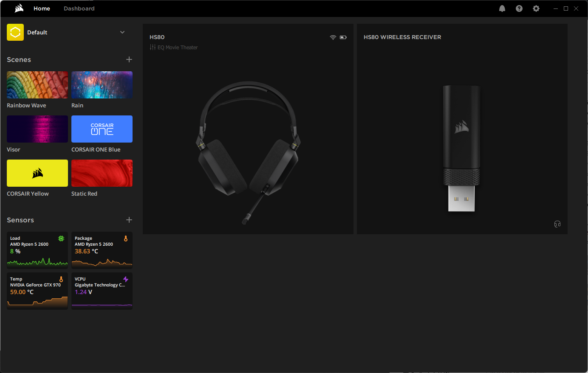Click the headset icon on receiver card
588x373 pixels.
pyautogui.click(x=557, y=224)
